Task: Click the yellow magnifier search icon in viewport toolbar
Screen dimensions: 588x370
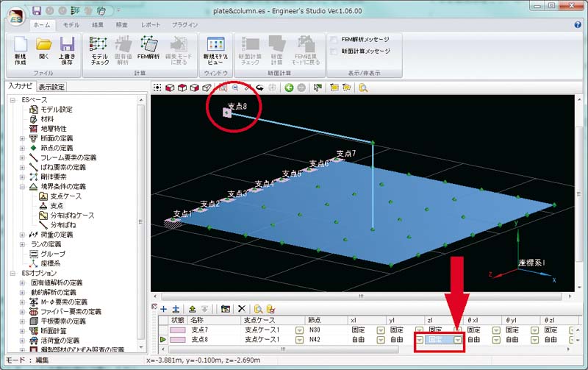Action: click(x=363, y=88)
